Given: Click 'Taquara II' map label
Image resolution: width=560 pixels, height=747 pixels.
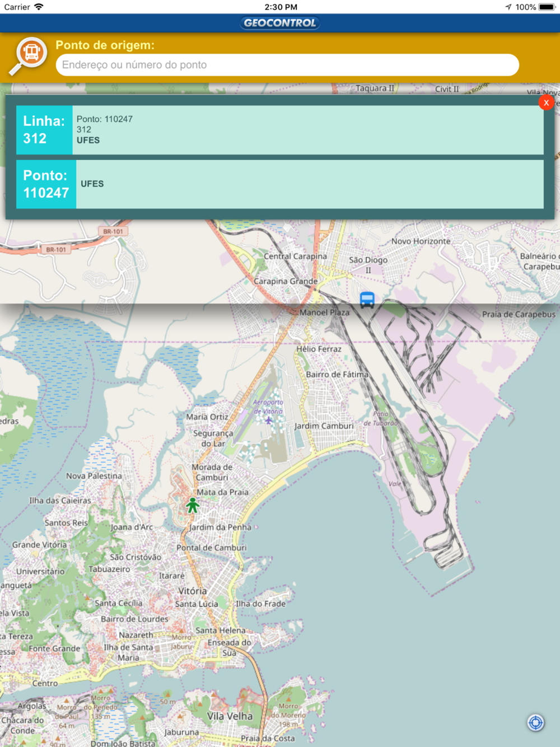Looking at the screenshot, I should tap(375, 88).
